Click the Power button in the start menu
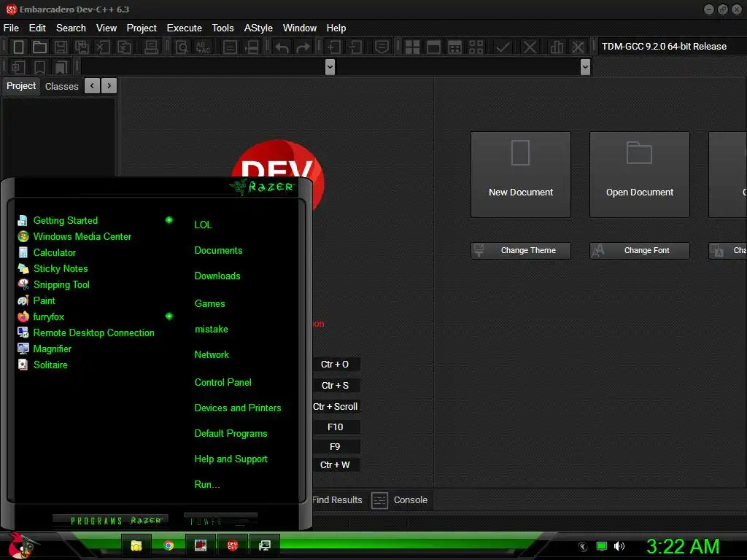The height and width of the screenshot is (560, 747). point(220,521)
